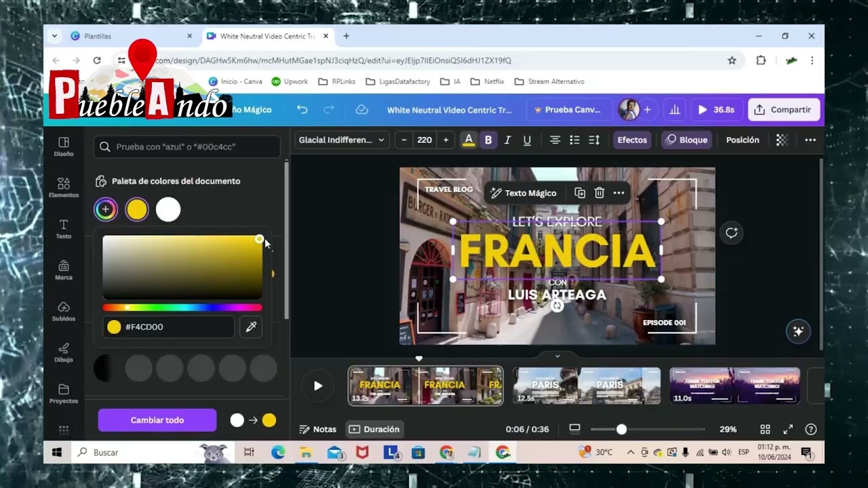Open the Proyectos folder panel

[64, 394]
